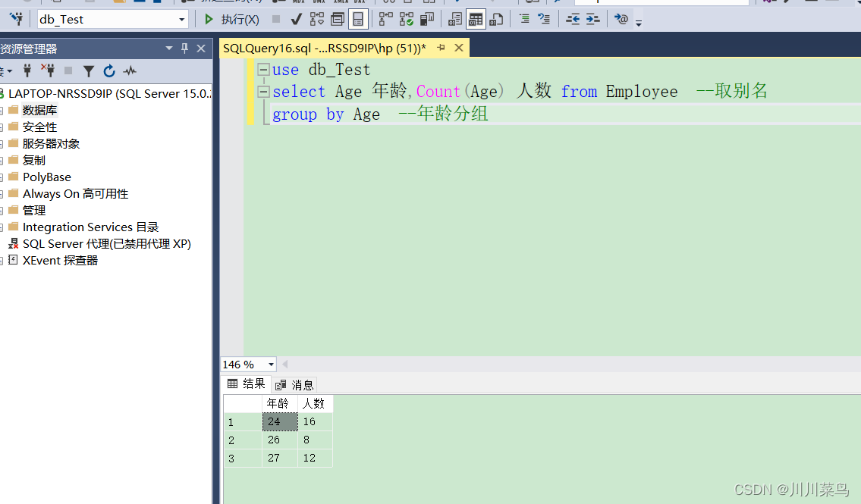Screen dimensions: 861x504
Task: Click the disconnect plug icon with red X
Action: click(x=49, y=70)
